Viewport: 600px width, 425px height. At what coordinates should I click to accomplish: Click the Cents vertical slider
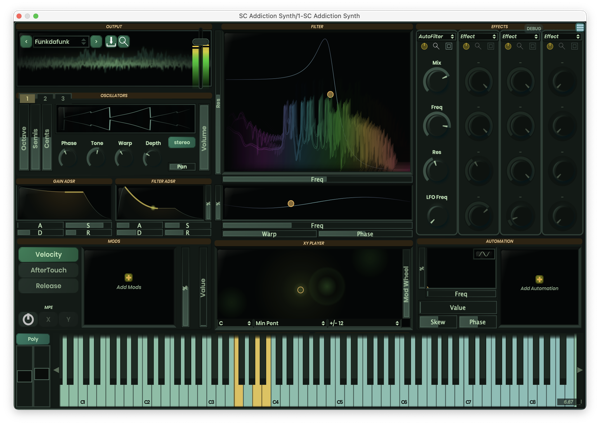coord(47,137)
